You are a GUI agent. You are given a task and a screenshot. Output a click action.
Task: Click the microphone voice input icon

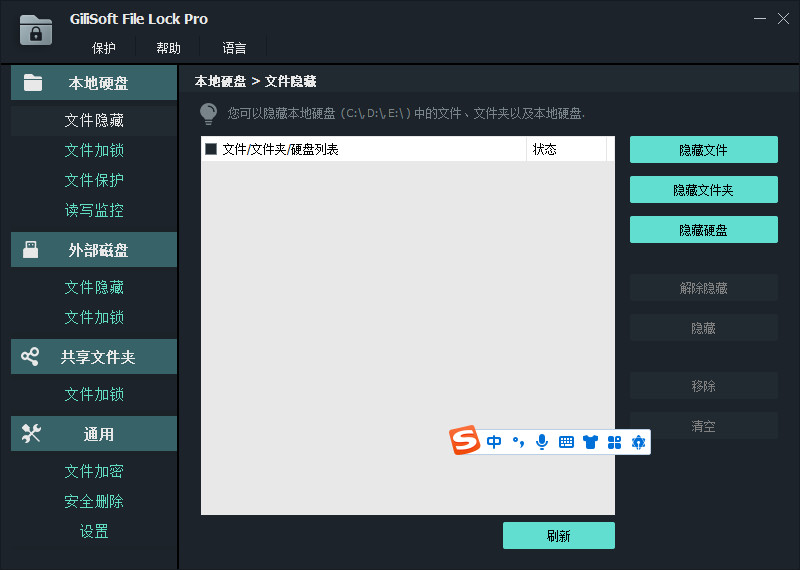point(542,442)
